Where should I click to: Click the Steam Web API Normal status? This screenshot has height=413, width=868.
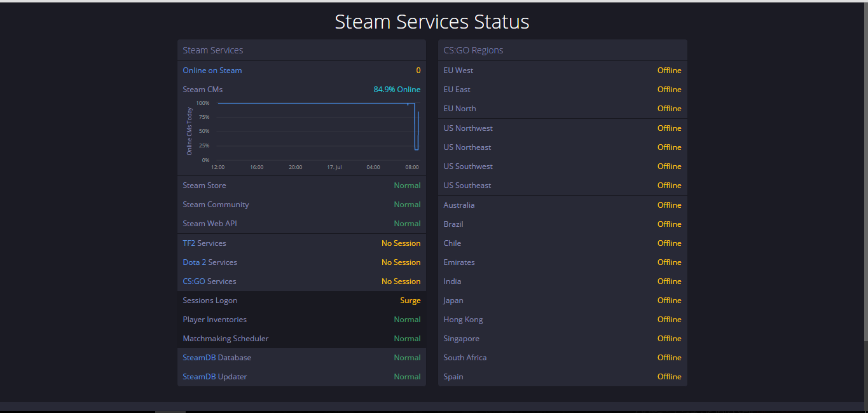407,224
